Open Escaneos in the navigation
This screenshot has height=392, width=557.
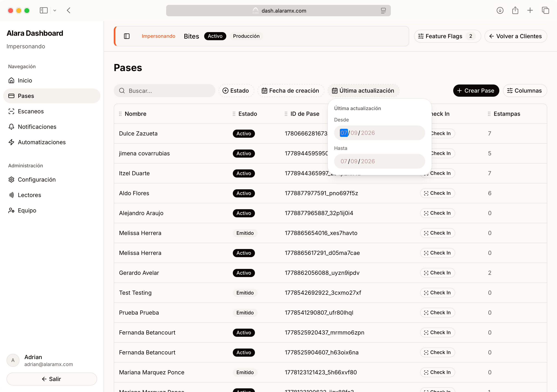[x=52, y=111]
